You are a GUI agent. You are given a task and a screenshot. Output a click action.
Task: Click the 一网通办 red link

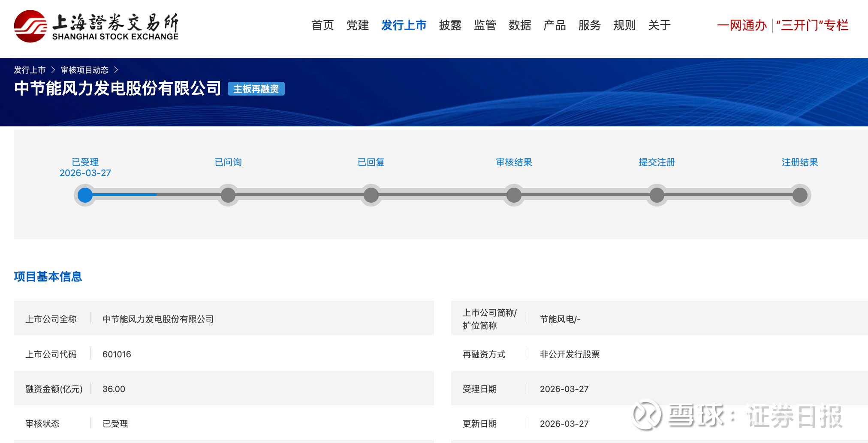[742, 25]
